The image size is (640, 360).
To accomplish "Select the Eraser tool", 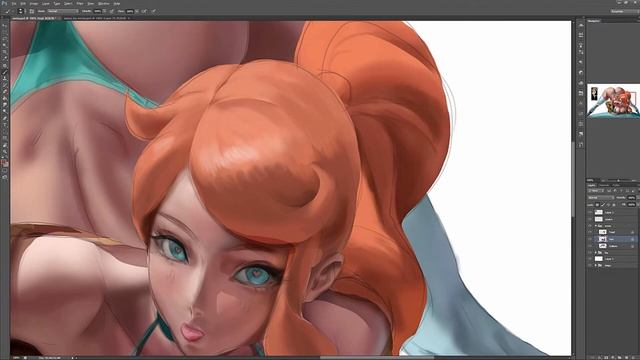I will coord(5,91).
